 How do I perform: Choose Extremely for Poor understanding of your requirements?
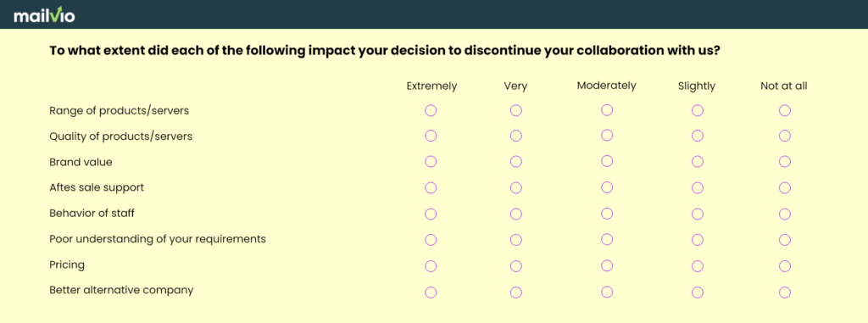(x=431, y=240)
